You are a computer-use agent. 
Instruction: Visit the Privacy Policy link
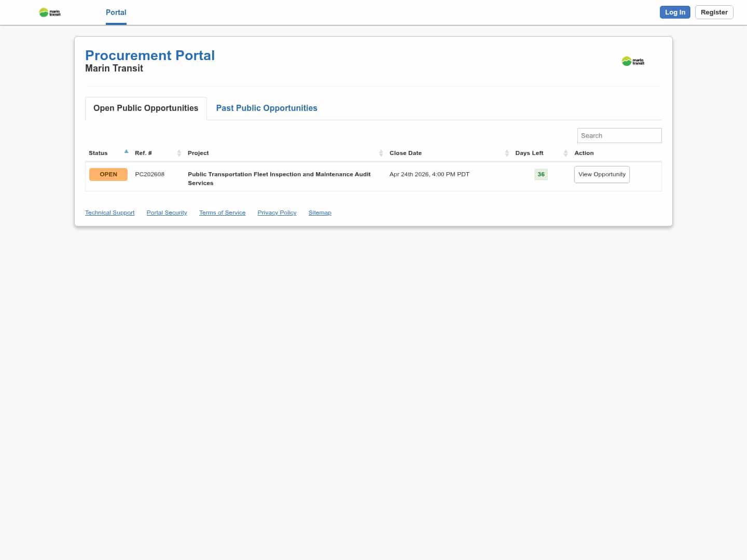(277, 213)
